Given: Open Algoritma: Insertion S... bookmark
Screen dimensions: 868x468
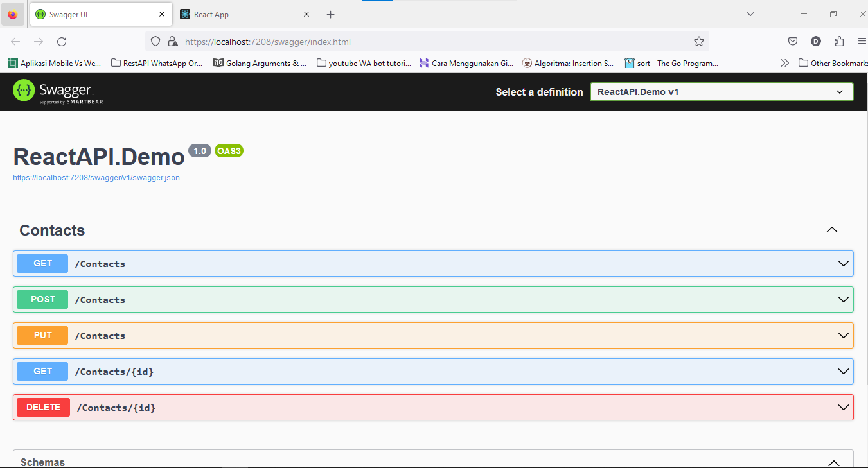Looking at the screenshot, I should pyautogui.click(x=568, y=63).
